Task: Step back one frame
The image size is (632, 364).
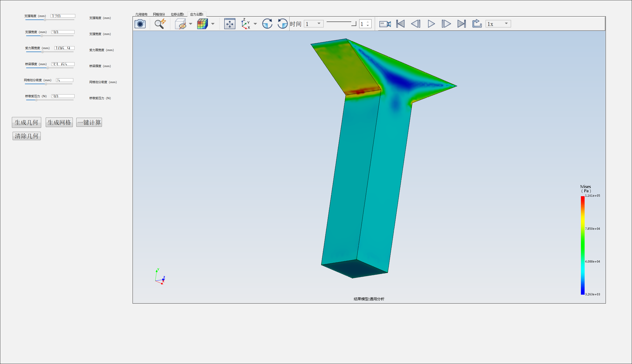Action: [x=416, y=24]
